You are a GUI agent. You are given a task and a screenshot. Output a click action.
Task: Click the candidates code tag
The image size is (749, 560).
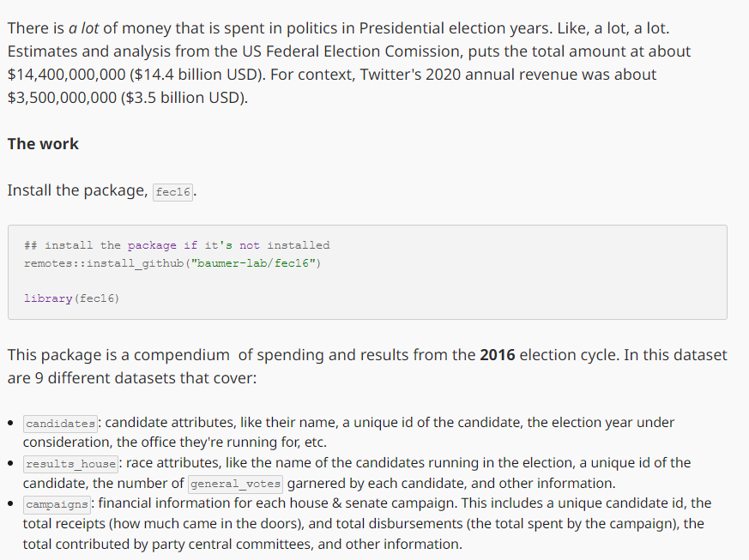click(60, 423)
